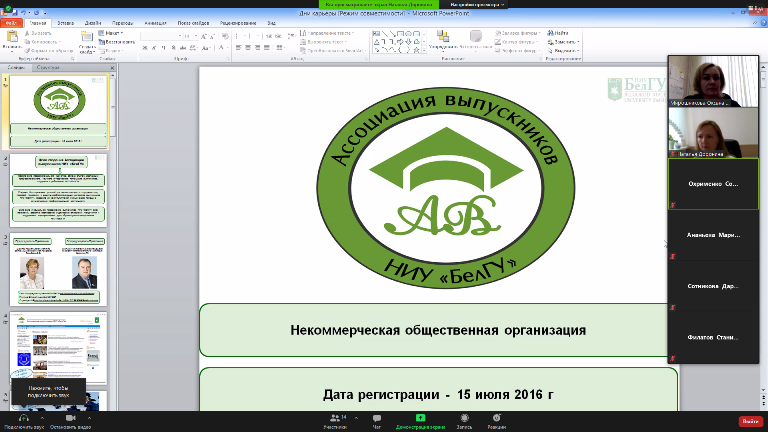Open the Zoom Chat panel
The height and width of the screenshot is (432, 768).
pos(377,417)
